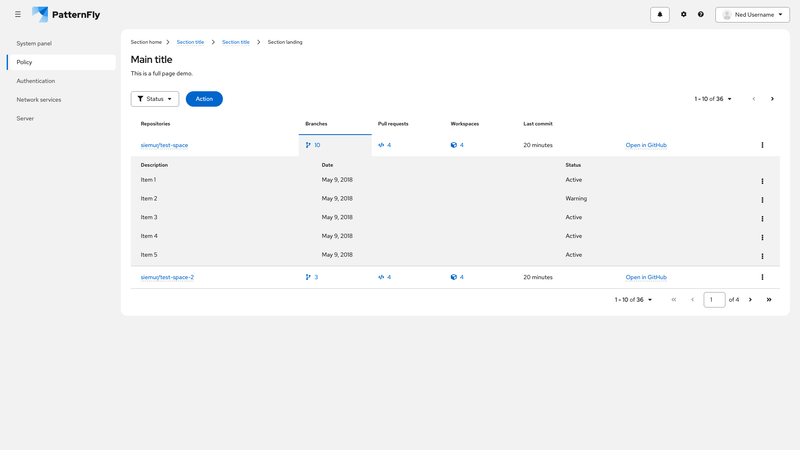Open the settings gear icon

point(684,15)
